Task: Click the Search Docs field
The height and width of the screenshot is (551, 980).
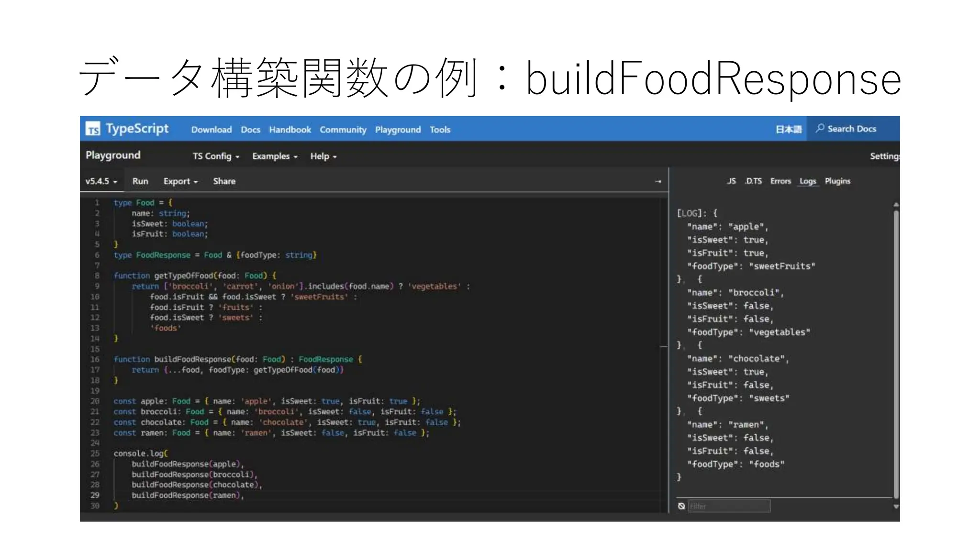Action: pyautogui.click(x=853, y=129)
